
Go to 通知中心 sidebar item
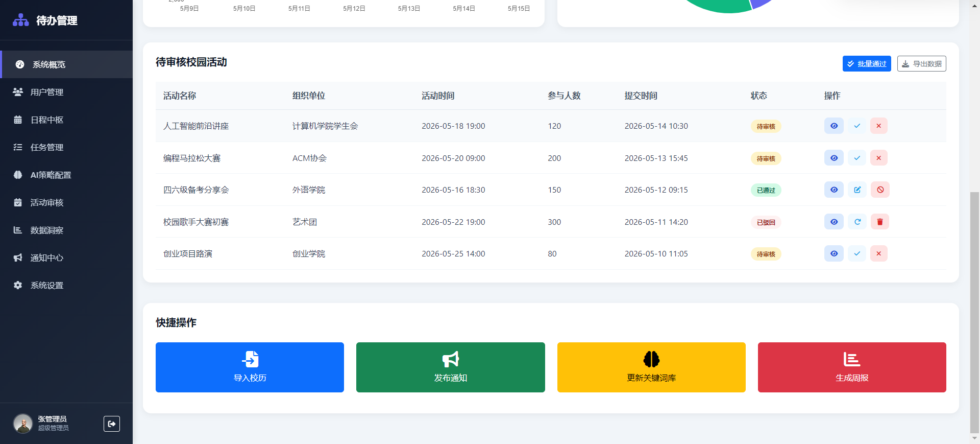click(66, 258)
